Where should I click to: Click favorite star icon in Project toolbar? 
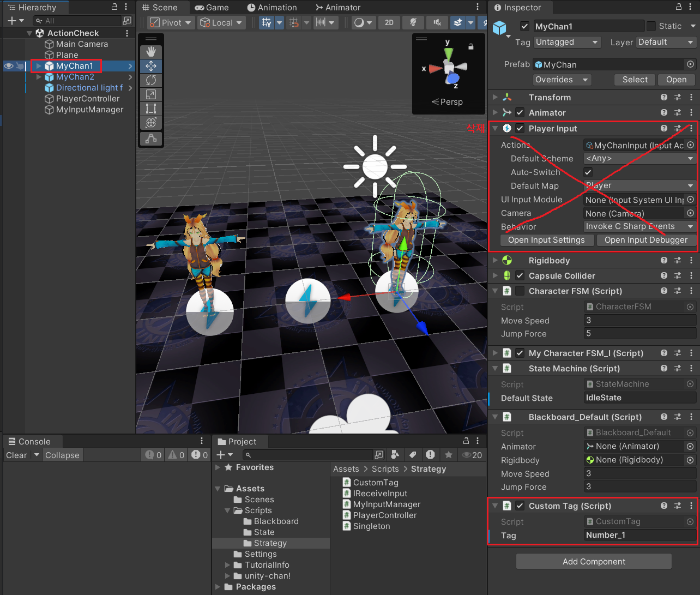point(448,454)
